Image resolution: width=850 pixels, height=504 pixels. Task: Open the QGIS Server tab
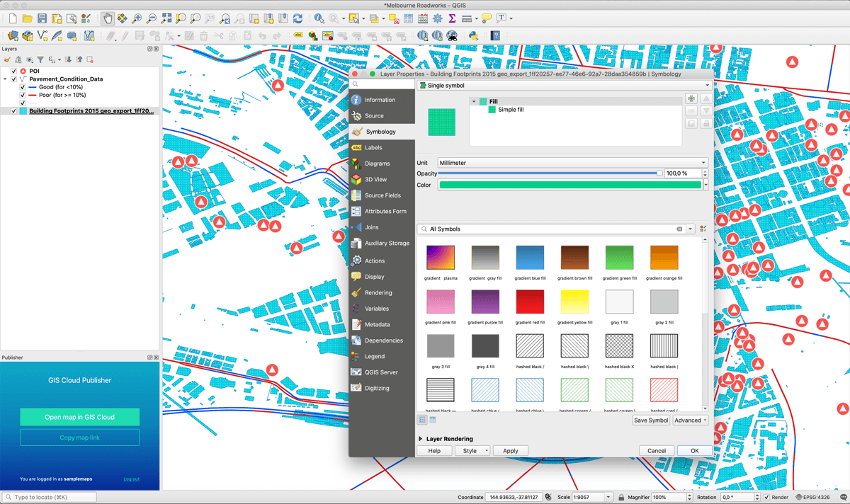click(381, 372)
